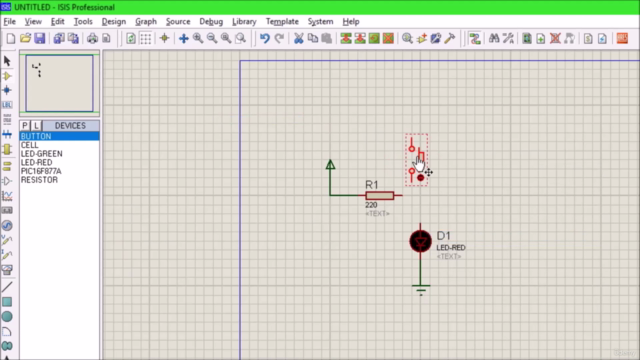640x360 pixels.
Task: Save the current design
Action: point(40,38)
